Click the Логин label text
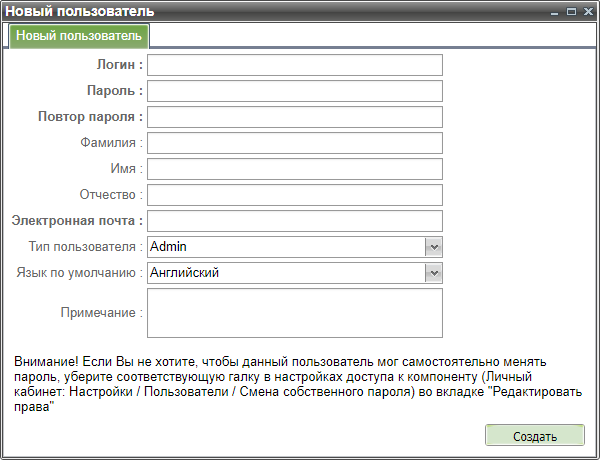The image size is (600, 460). pos(119,65)
